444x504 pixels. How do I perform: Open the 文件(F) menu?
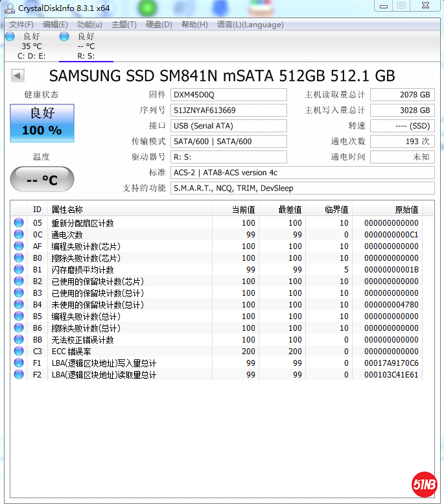(21, 25)
